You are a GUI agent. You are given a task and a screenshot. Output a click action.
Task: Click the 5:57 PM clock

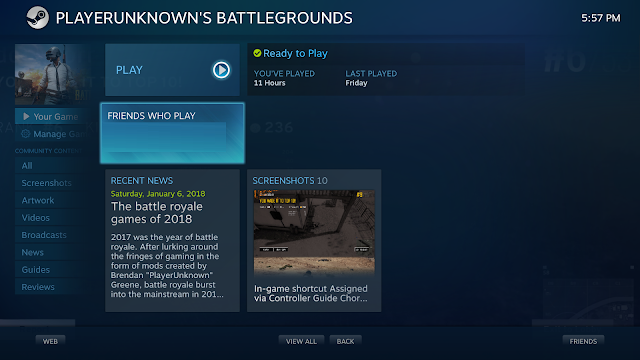(x=601, y=18)
